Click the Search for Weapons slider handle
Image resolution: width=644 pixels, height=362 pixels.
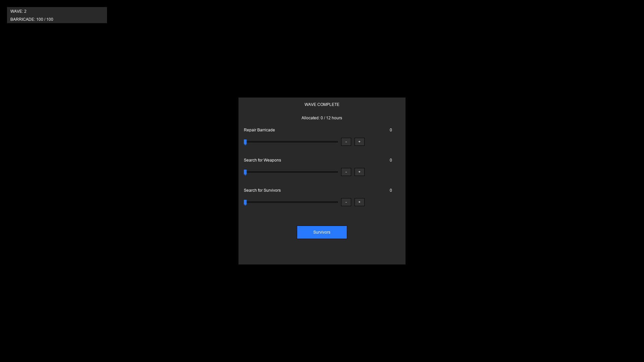pyautogui.click(x=246, y=172)
